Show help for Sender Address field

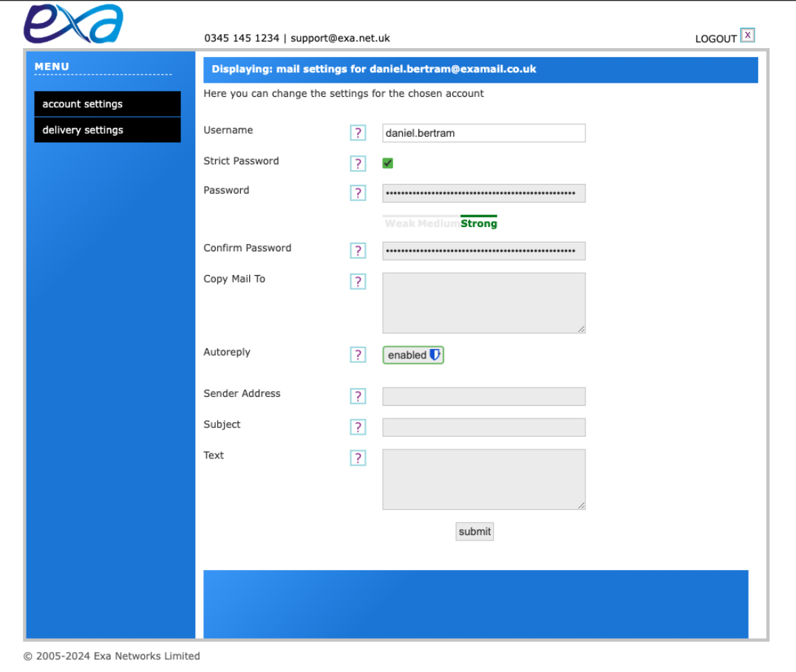tap(358, 396)
